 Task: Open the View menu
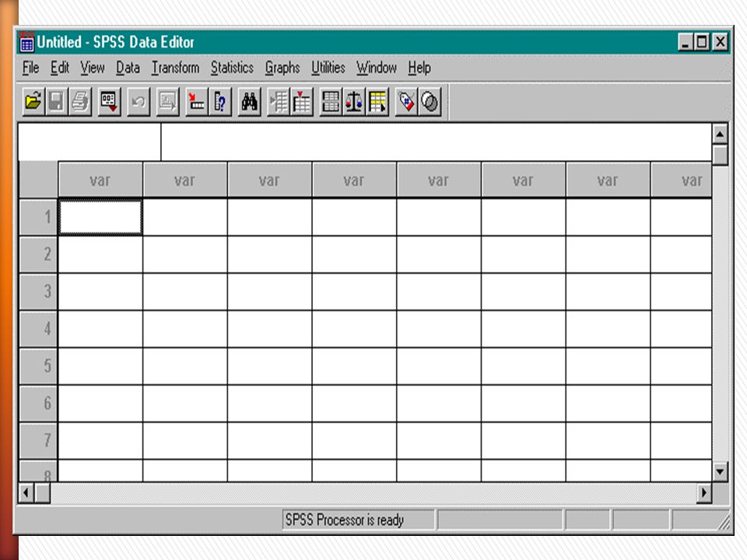point(92,68)
